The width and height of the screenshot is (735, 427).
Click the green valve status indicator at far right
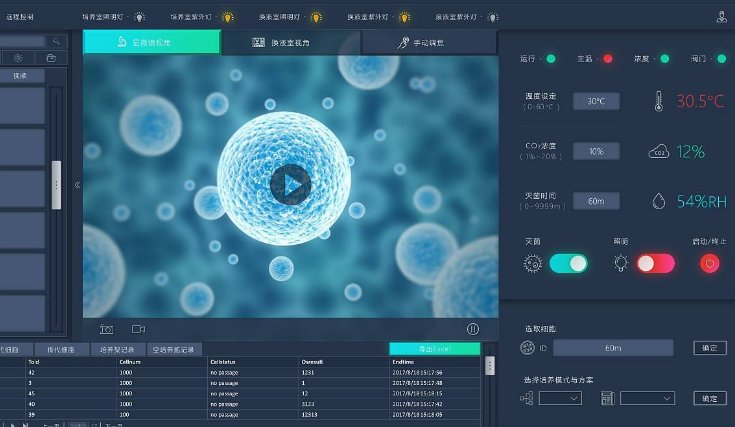(722, 59)
